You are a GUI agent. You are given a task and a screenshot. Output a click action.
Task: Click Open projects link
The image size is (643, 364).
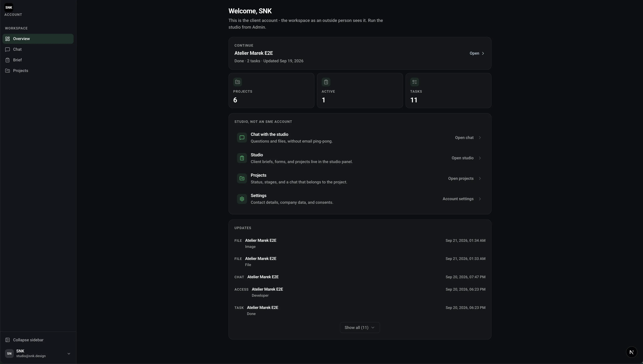point(461,179)
